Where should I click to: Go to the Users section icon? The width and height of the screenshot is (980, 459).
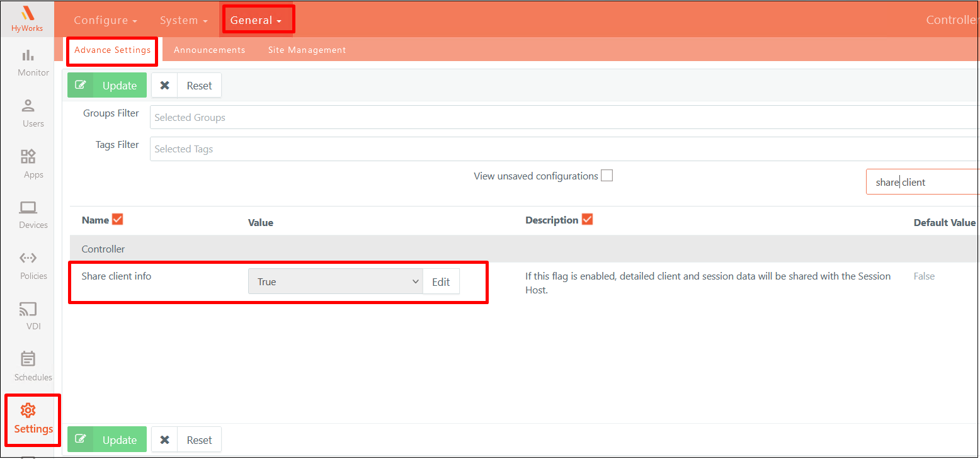click(x=28, y=106)
